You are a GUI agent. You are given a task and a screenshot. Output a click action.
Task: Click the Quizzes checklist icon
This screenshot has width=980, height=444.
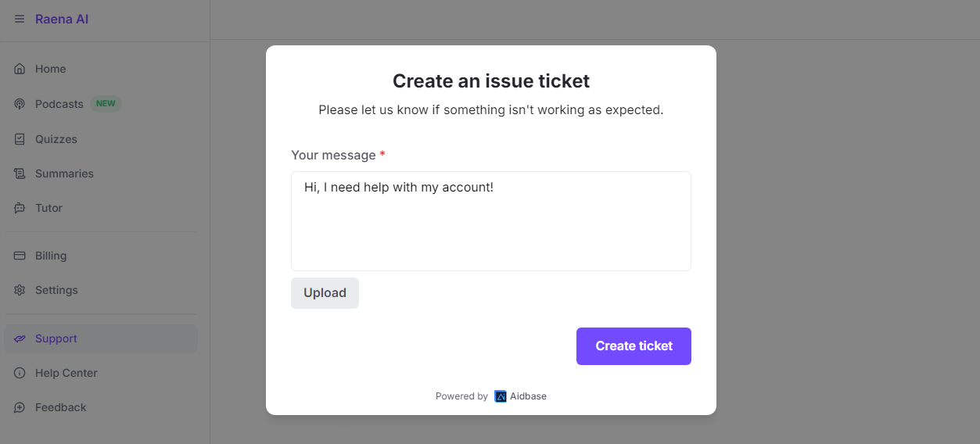(x=20, y=139)
